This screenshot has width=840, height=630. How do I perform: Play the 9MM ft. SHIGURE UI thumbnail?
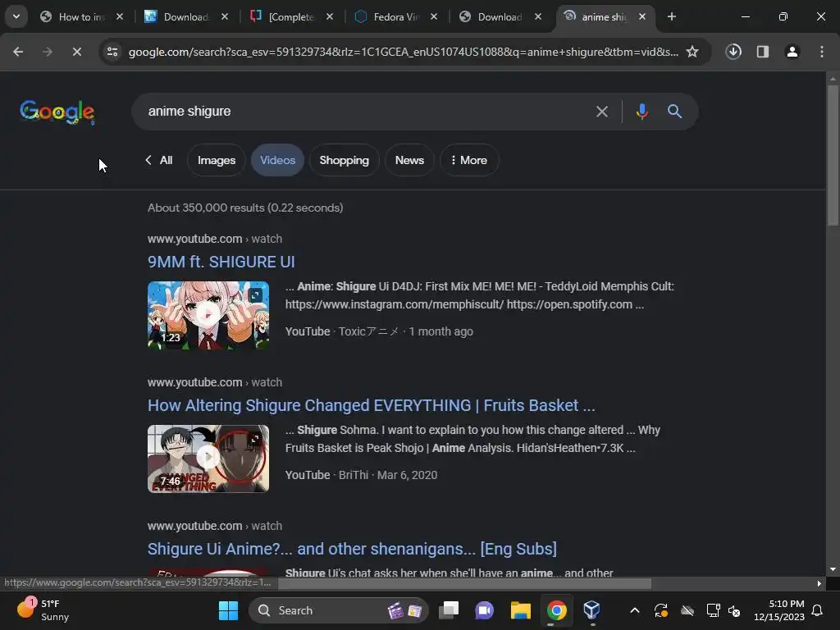(208, 315)
